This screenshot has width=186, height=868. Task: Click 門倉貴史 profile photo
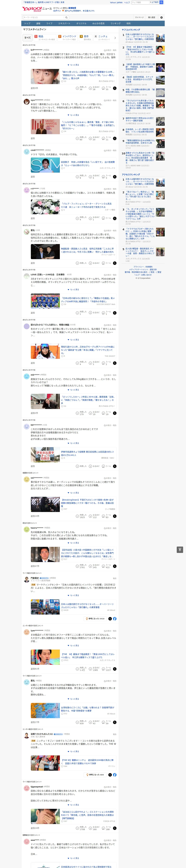click(26, 580)
